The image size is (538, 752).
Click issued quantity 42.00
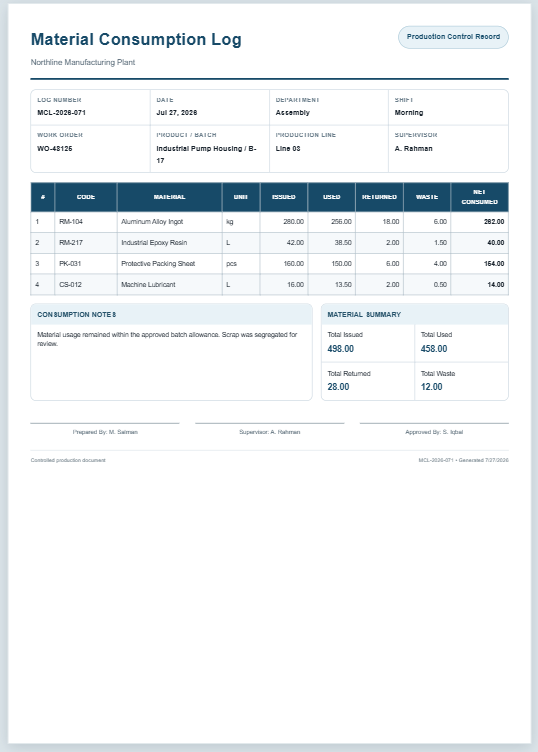[x=295, y=243]
